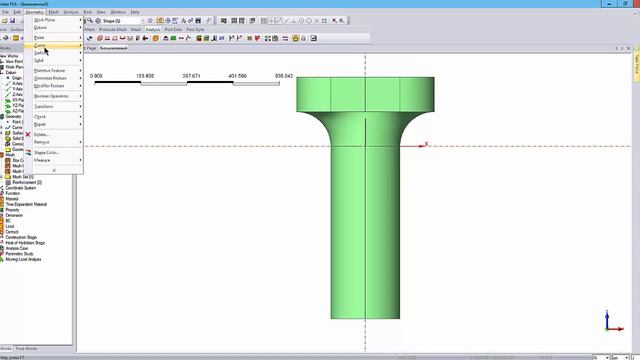Open the Analysis menu in menu bar
The width and height of the screenshot is (640, 360).
pos(71,12)
